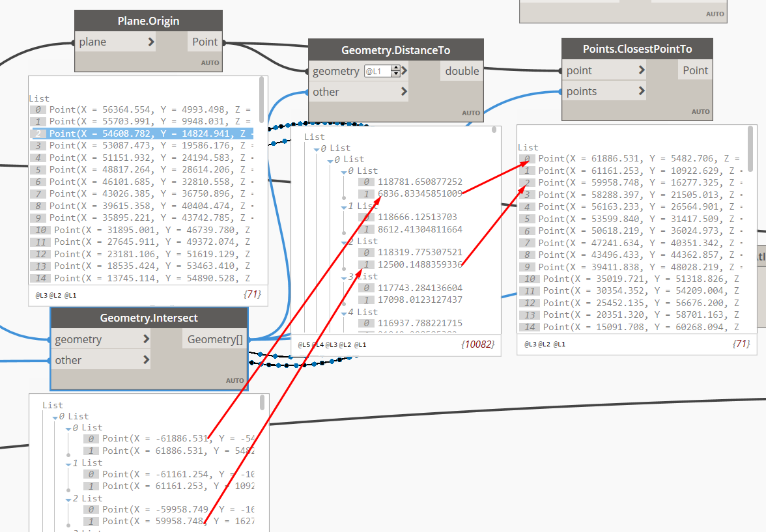
Task: Collapse the '1 List' in Intersect preview
Action: point(68,462)
